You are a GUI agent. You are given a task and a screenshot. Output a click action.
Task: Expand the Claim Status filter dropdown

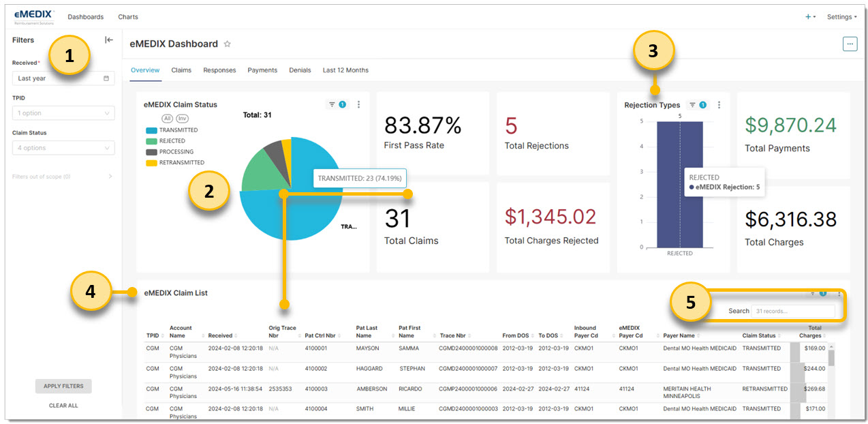click(x=63, y=148)
